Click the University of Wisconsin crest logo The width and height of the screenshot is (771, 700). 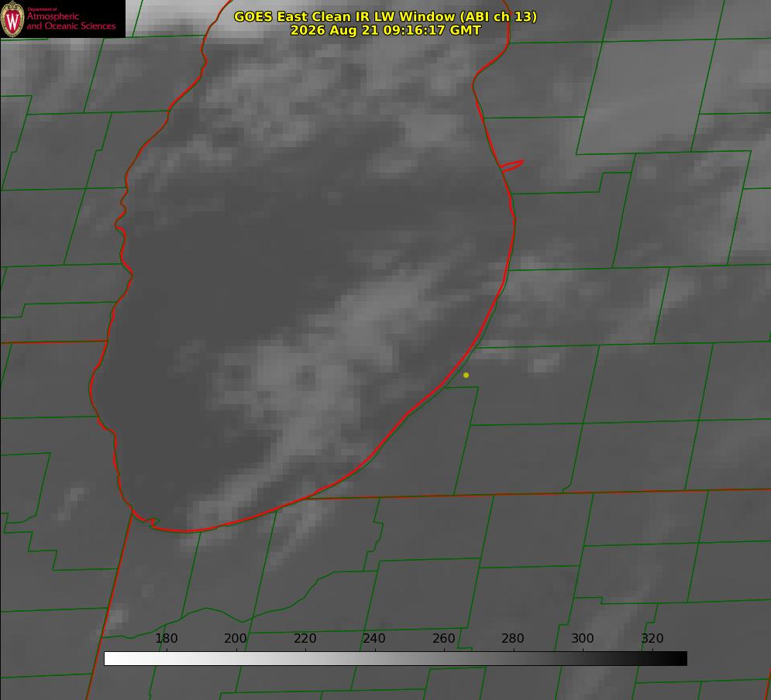coord(12,19)
